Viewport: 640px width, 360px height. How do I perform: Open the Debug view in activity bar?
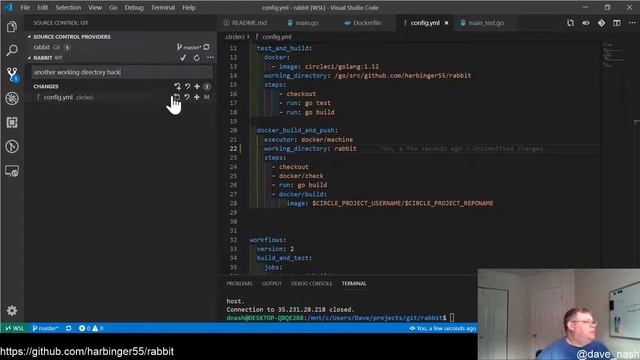tap(12, 98)
